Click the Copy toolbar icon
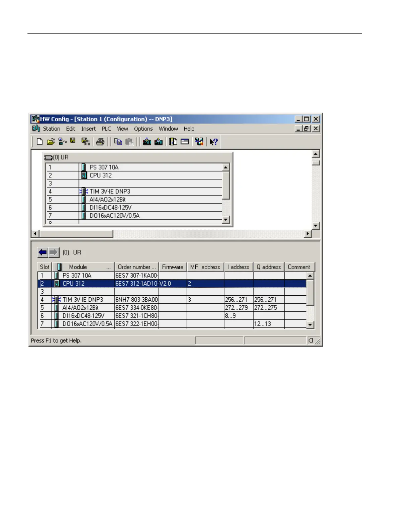This screenshot has width=399, height=532. [x=118, y=142]
